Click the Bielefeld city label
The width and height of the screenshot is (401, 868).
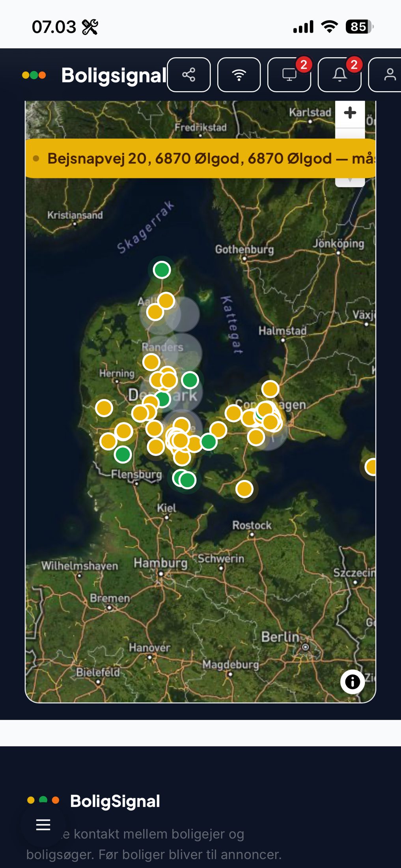(98, 672)
